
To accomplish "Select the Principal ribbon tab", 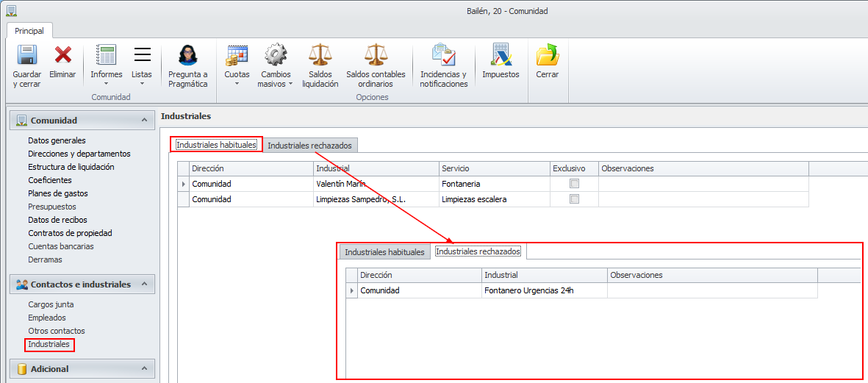I will coord(29,30).
